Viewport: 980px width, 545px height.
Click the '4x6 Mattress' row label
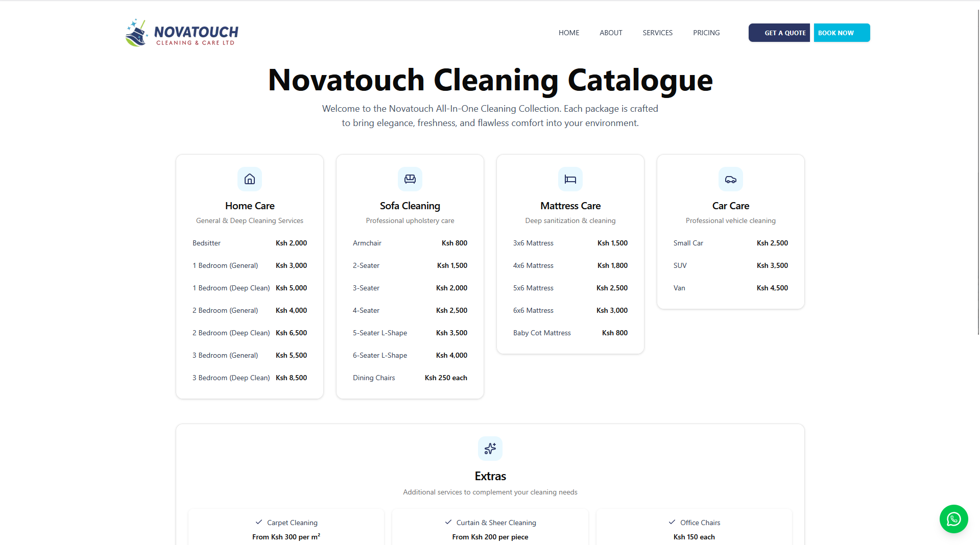click(x=533, y=265)
